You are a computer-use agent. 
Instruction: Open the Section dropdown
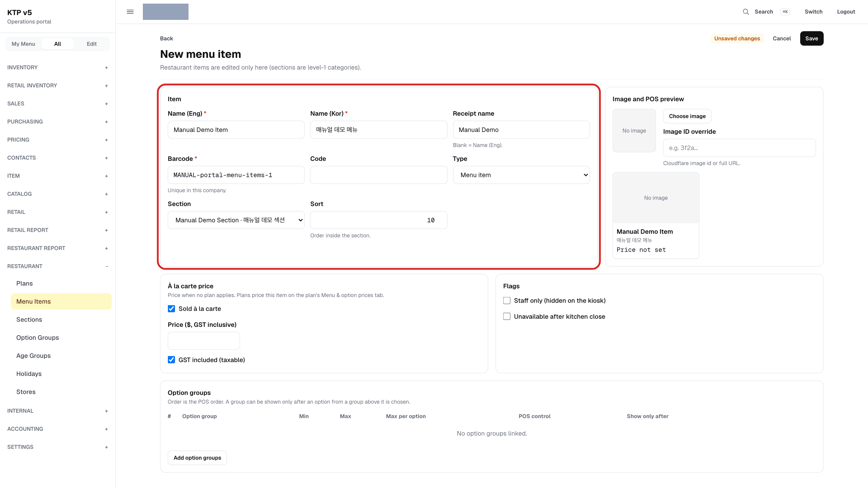(236, 220)
